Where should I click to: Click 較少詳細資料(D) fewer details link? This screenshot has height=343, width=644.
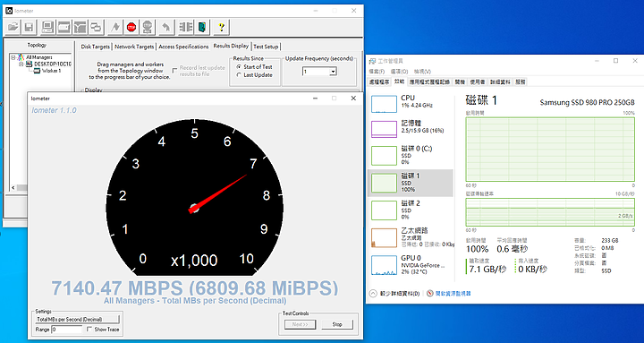coord(400,294)
